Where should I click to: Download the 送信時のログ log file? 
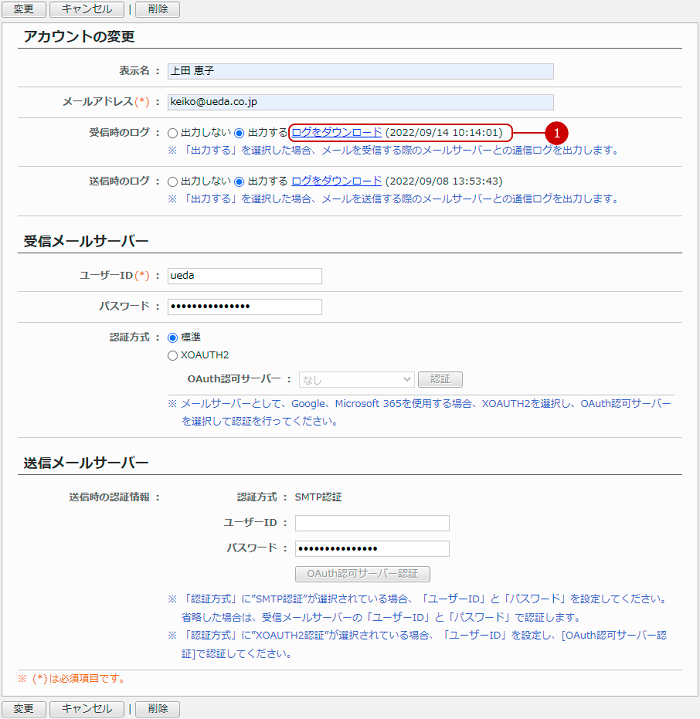tap(336, 181)
